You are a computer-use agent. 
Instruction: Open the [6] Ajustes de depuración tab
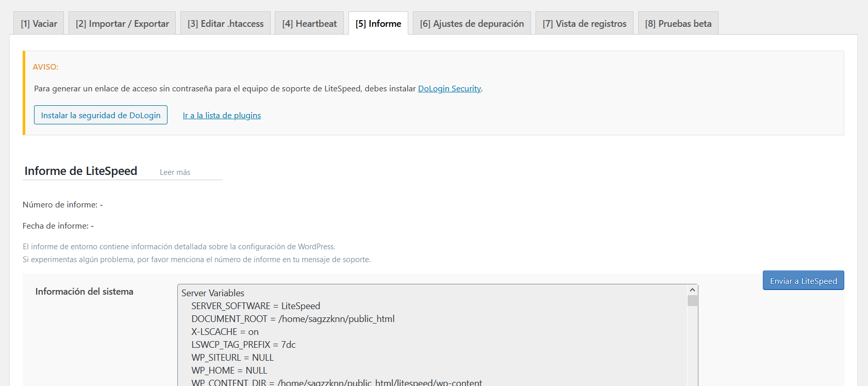point(472,23)
